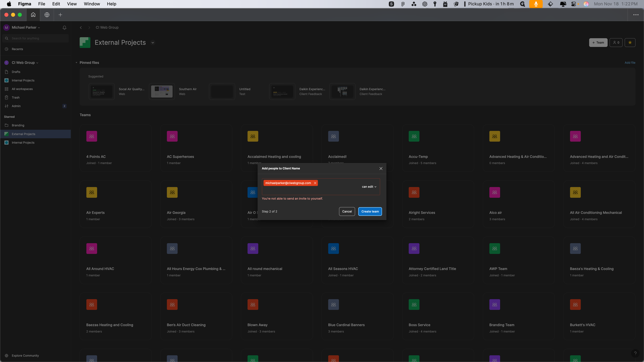Click CI Web Group breadcrumb

click(107, 27)
